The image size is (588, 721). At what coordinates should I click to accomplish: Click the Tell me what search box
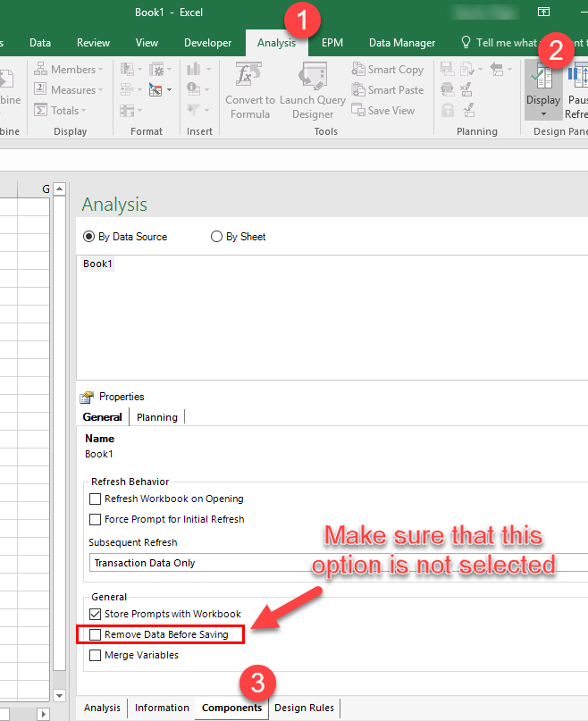[524, 43]
